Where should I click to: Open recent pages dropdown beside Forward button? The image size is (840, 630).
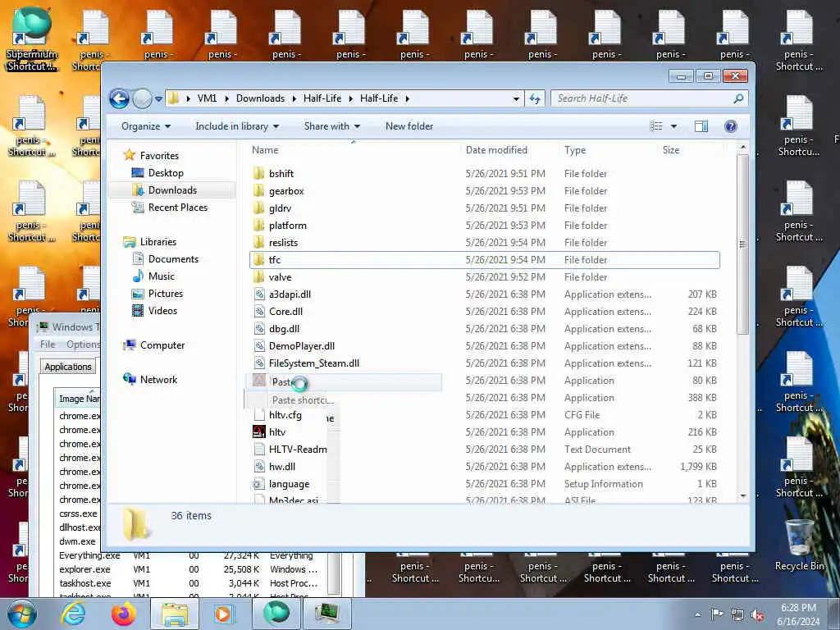coord(158,99)
